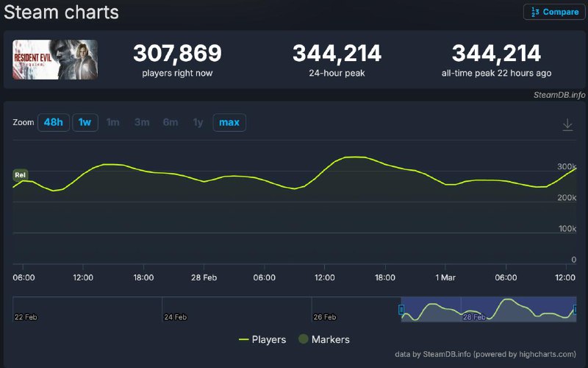588x368 pixels.
Task: Toggle the Players series in the legend
Action: [262, 339]
